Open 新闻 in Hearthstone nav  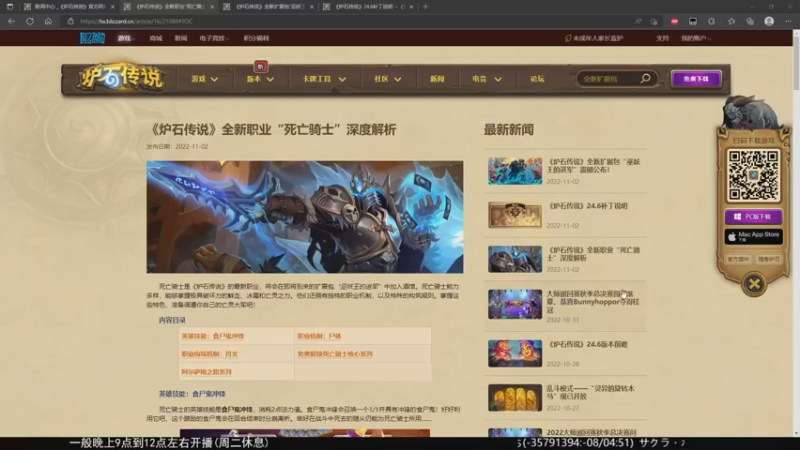437,79
